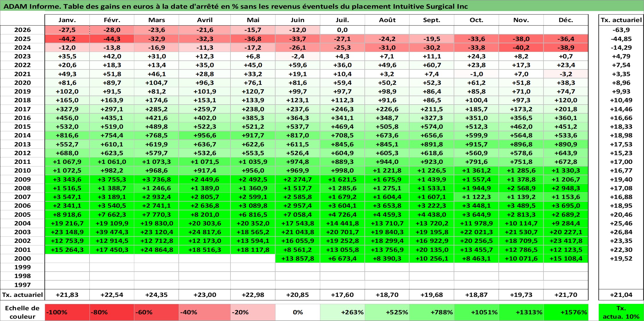The height and width of the screenshot is (321, 644).
Task: Select the '+13 857,8' cell in row 2000
Action: pos(298,258)
